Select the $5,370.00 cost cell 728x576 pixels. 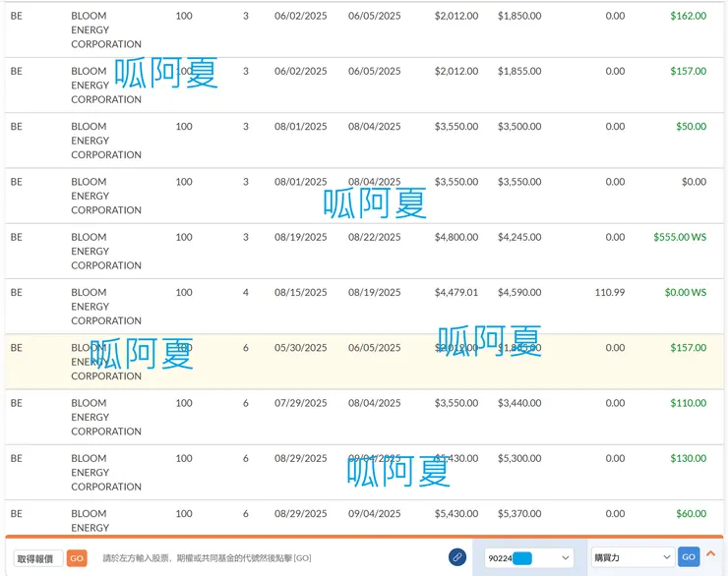[x=519, y=513]
